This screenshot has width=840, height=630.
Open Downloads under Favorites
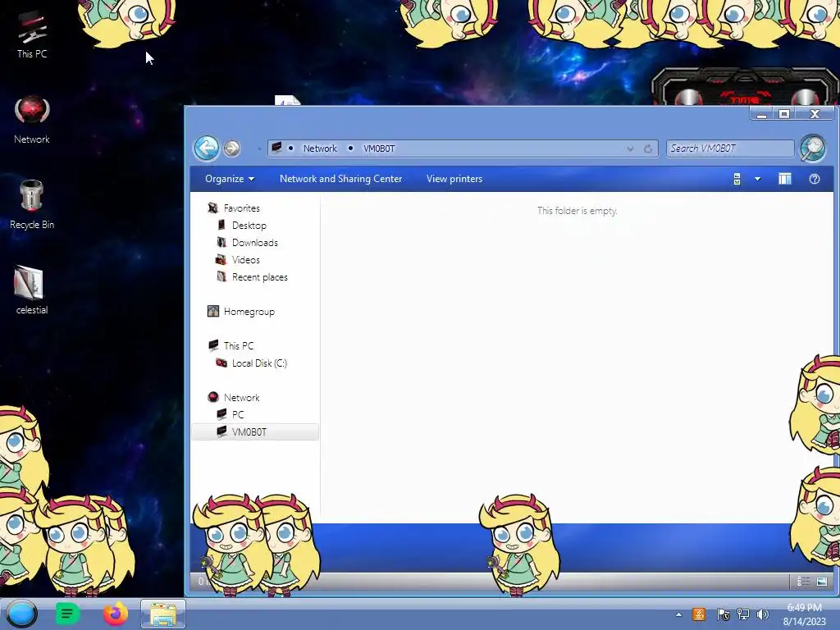[255, 242]
